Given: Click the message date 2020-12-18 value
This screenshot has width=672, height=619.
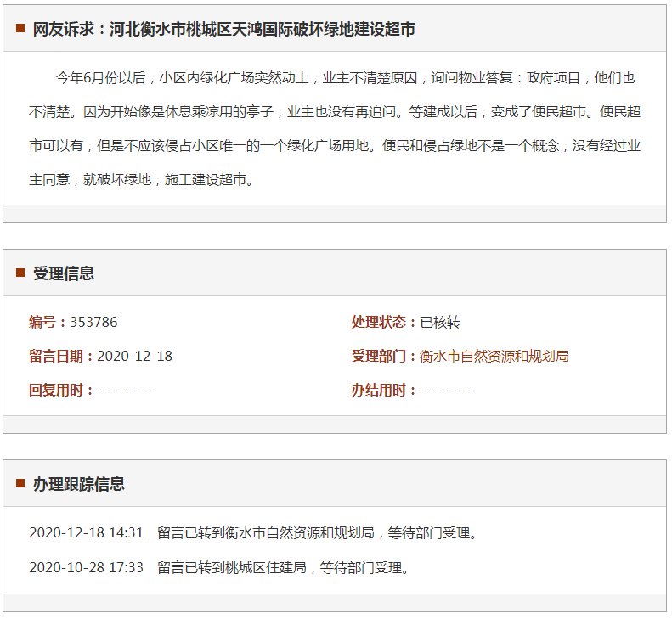Looking at the screenshot, I should click(x=134, y=356).
